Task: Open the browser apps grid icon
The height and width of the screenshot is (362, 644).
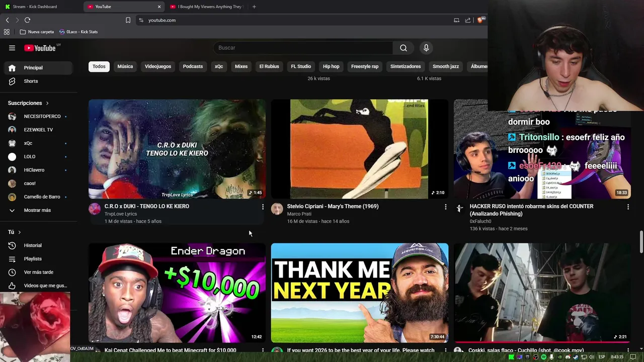Action: pyautogui.click(x=7, y=32)
